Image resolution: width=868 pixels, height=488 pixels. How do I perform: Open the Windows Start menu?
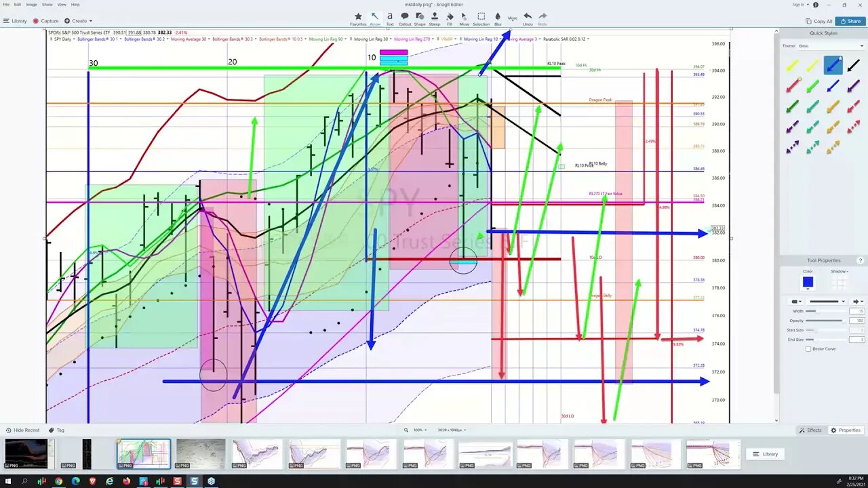point(7,481)
